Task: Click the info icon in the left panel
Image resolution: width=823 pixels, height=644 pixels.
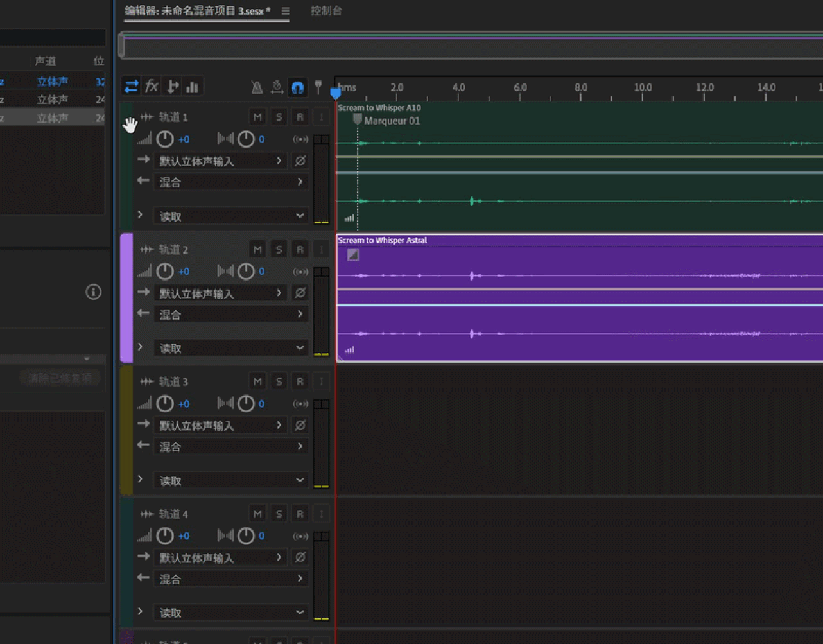Action: [x=93, y=292]
